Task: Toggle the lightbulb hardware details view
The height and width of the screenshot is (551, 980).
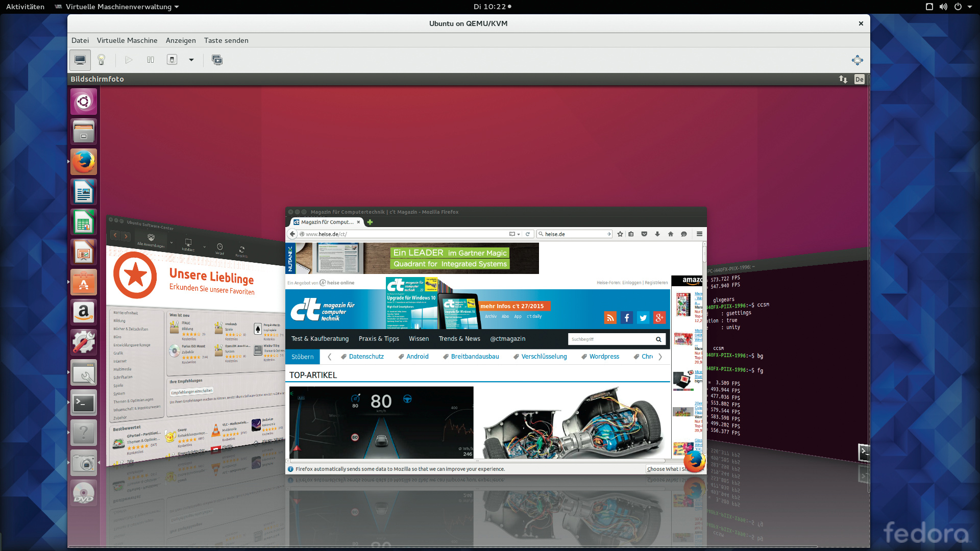Action: tap(101, 60)
